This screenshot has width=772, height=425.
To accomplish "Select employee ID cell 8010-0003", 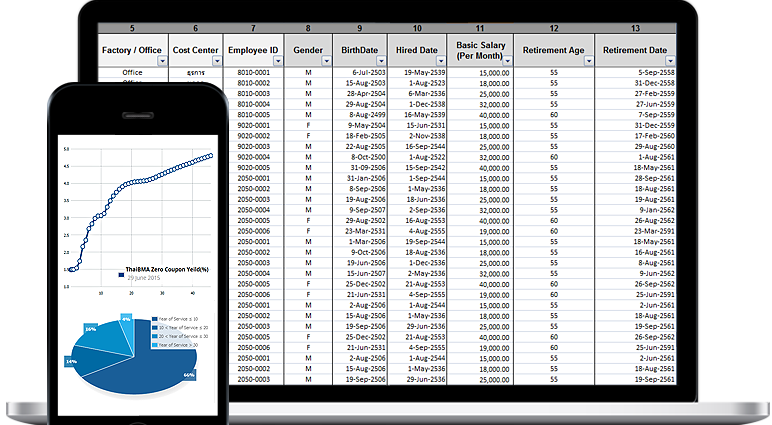I will click(254, 94).
